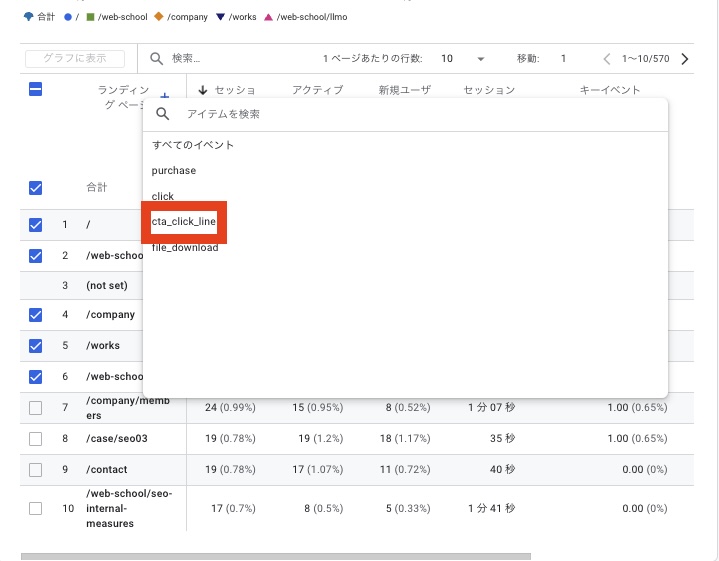Viewport: 719px width, 561px height.
Task: Click the 新規ユーザ column header
Action: (x=404, y=90)
